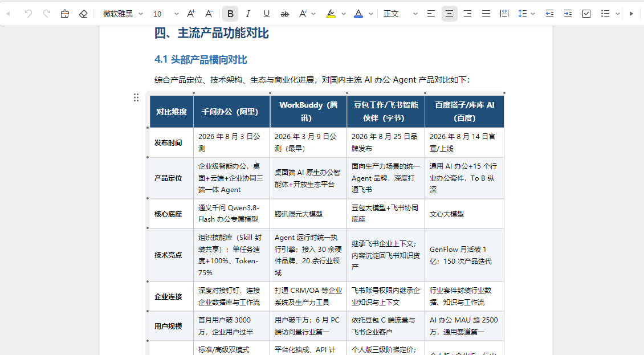Toggle underline formatting

pyautogui.click(x=267, y=14)
